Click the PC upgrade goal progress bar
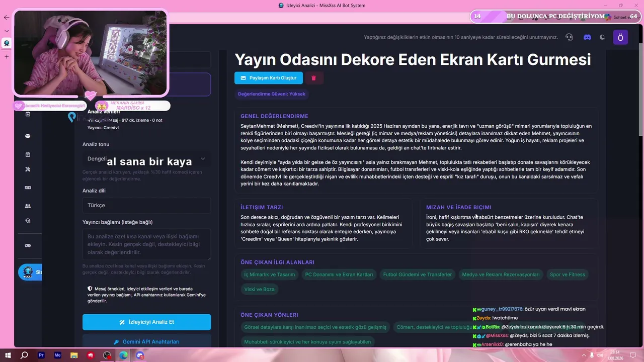 [x=555, y=17]
